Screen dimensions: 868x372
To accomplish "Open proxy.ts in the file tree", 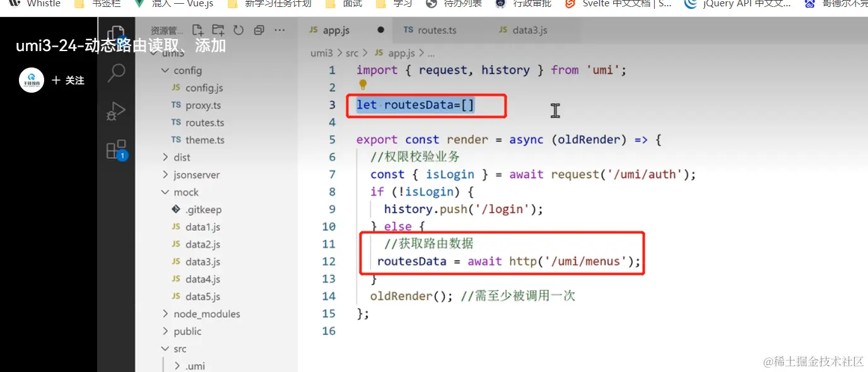I will (x=196, y=105).
